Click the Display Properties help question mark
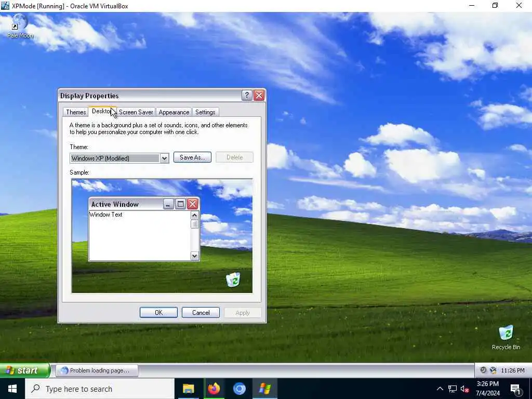The height and width of the screenshot is (399, 532). [247, 96]
